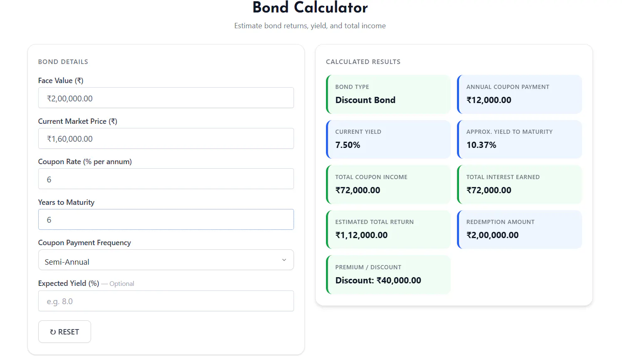Screen dimensions: 622x364
Task: Click the BOND DETAILS section header
Action: point(63,61)
